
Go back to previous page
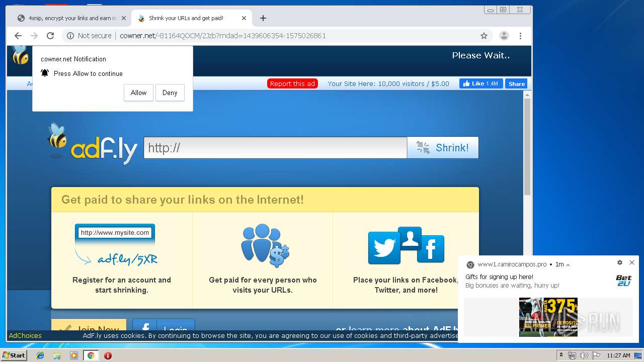tap(18, 36)
